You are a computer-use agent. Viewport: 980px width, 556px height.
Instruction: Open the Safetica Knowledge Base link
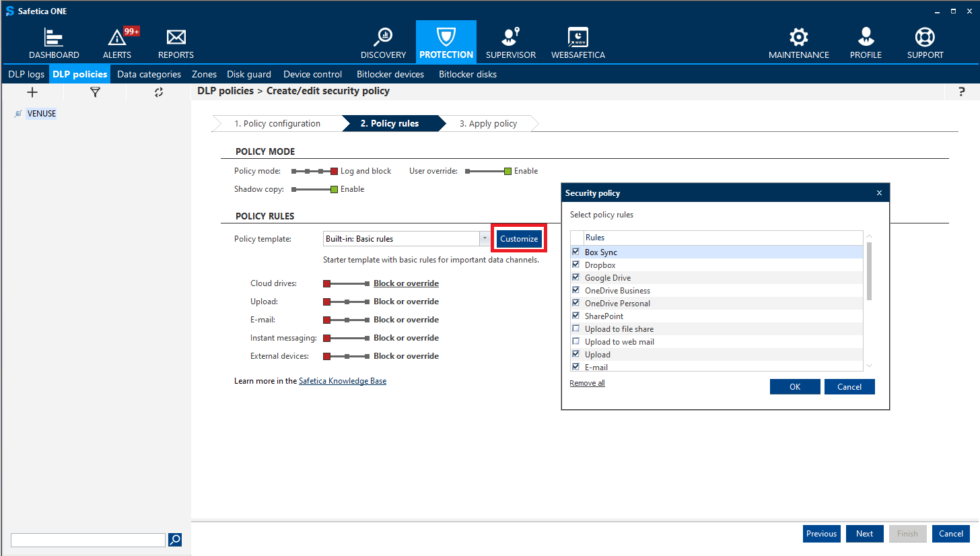(343, 381)
